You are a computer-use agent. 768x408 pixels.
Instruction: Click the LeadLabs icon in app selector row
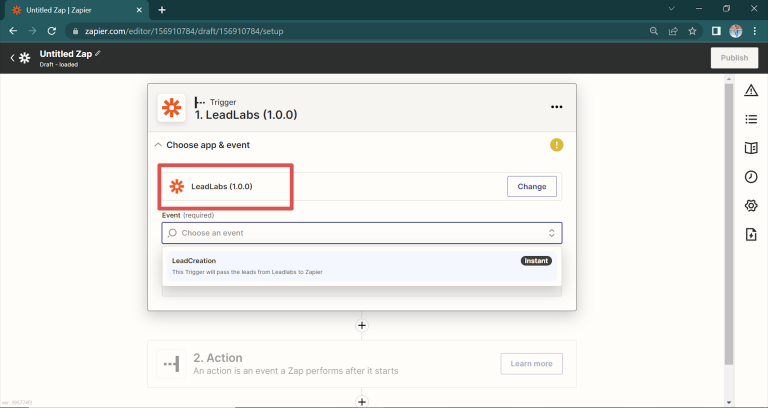coord(176,187)
